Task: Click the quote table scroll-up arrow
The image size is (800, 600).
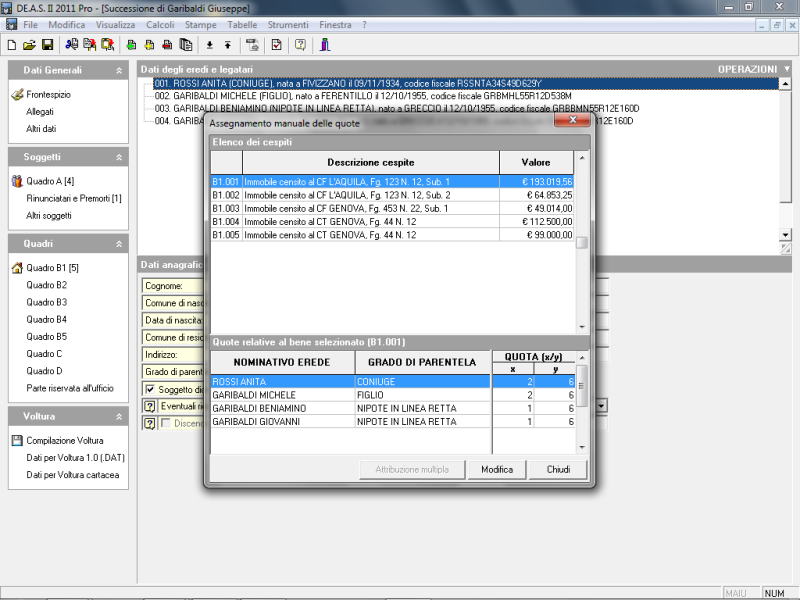Action: (x=582, y=357)
